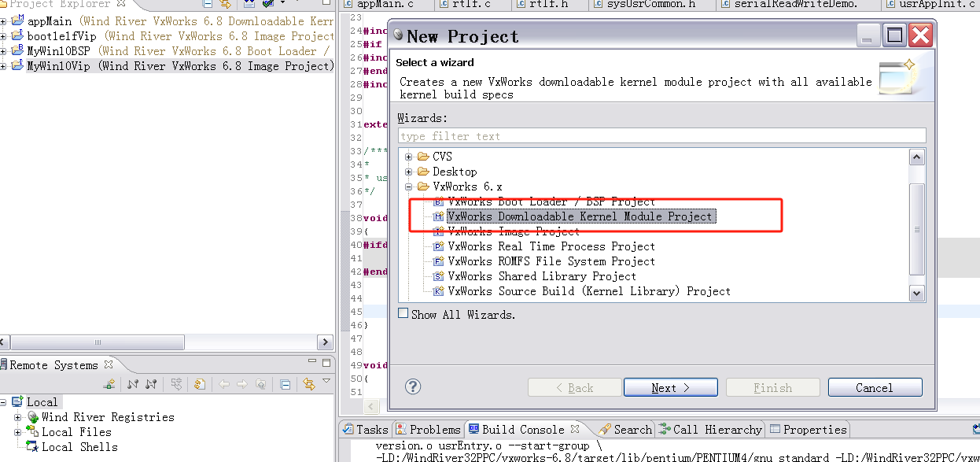Expand the bootlelfVip project node
980x462 pixels.
(x=3, y=36)
